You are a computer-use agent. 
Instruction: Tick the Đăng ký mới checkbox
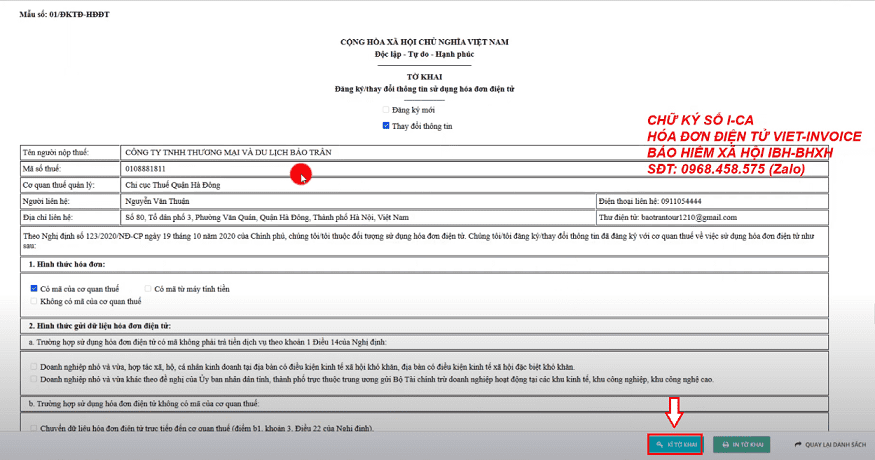[x=386, y=110]
